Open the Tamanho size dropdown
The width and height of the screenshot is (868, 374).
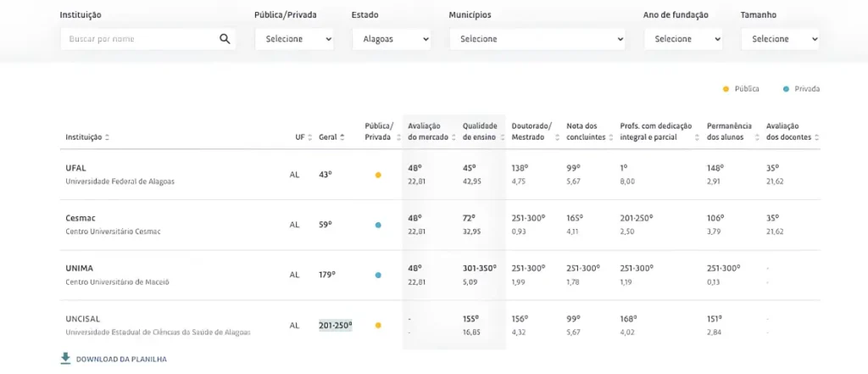click(779, 39)
